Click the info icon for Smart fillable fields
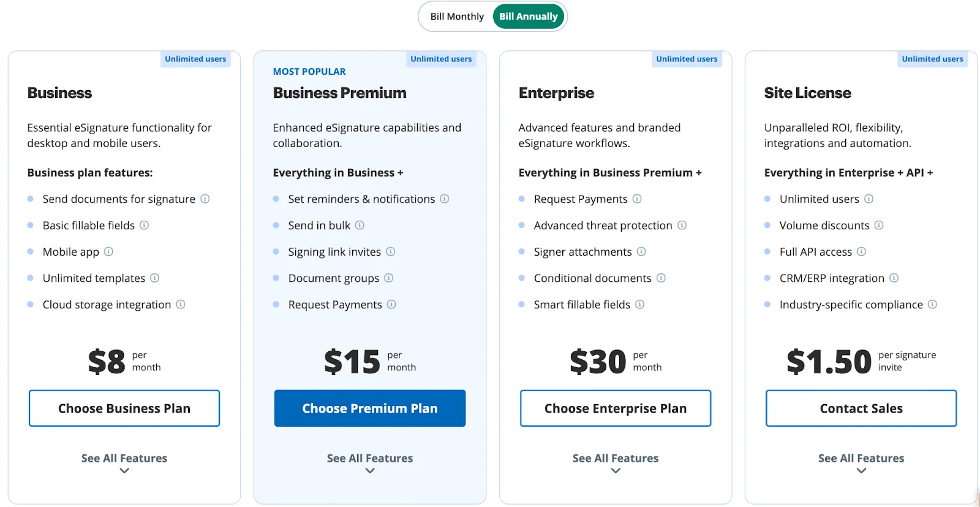This screenshot has width=980, height=507. pos(641,304)
